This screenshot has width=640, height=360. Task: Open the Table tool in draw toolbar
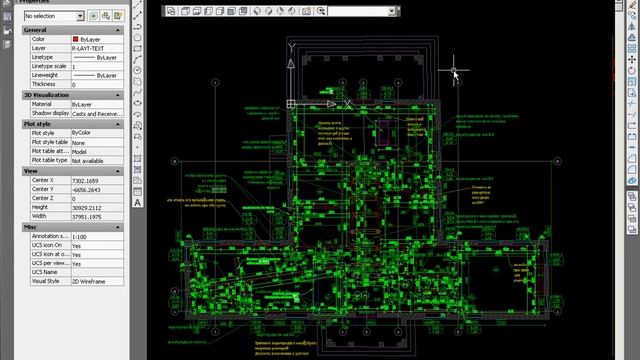[x=138, y=191]
